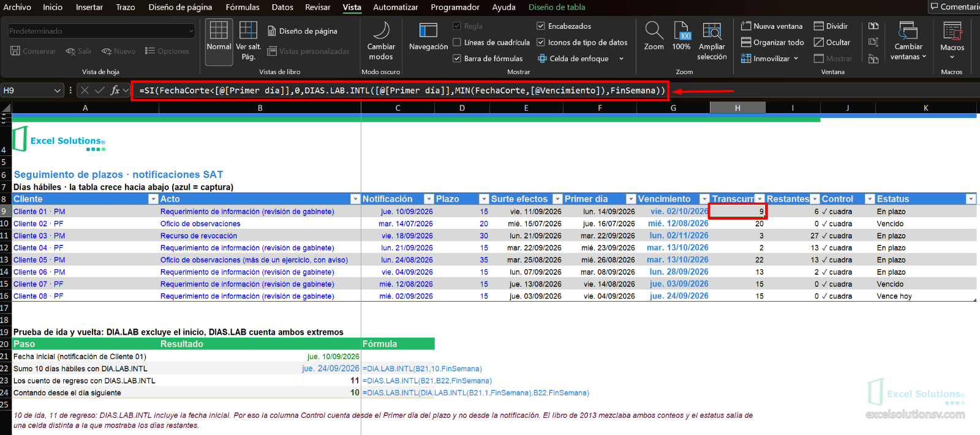Click the Nuevo sheet view icon
Viewport: 980px width, 435px height.
click(118, 51)
